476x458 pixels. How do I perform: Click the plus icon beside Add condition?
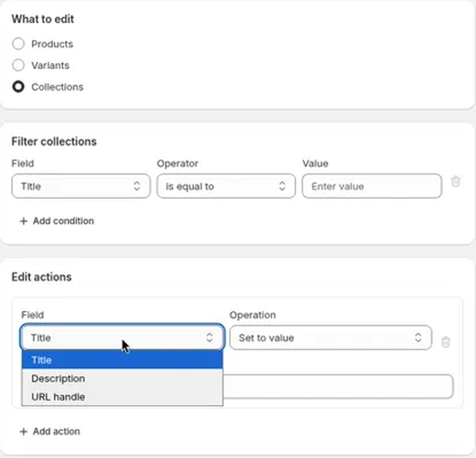pos(24,221)
